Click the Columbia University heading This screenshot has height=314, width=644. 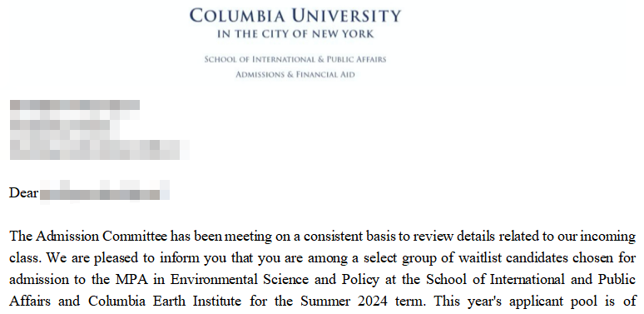point(295,16)
